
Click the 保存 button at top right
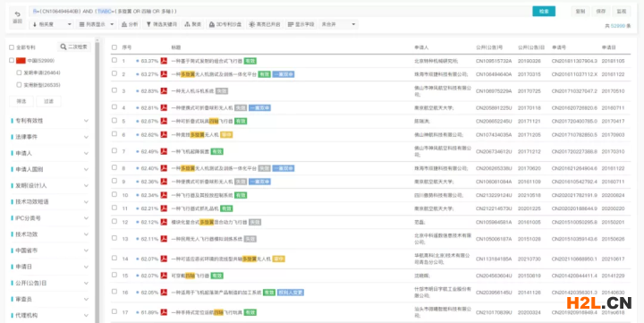pos(601,12)
